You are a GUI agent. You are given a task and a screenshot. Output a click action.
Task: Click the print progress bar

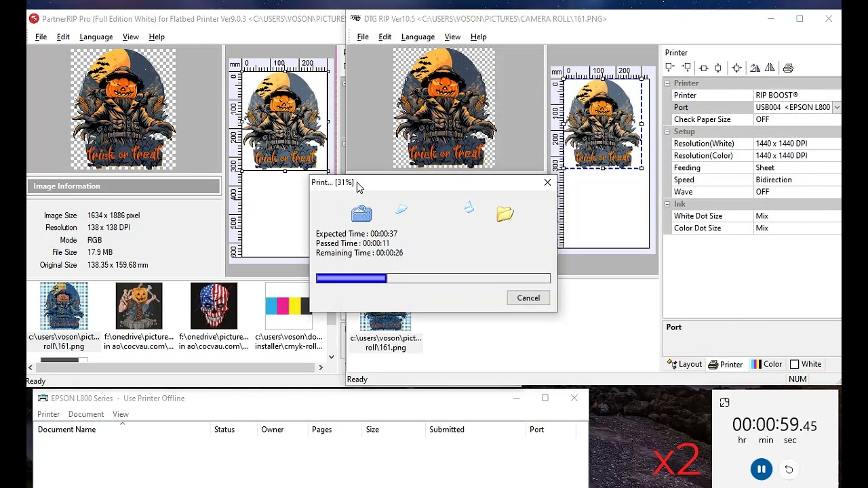click(x=433, y=278)
